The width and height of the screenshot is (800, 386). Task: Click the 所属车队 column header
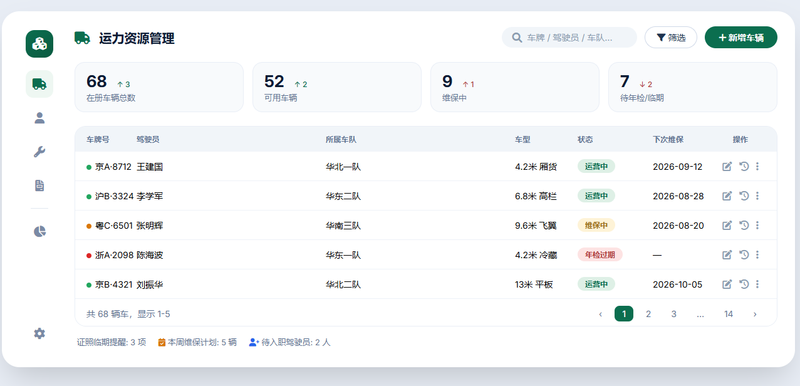341,139
